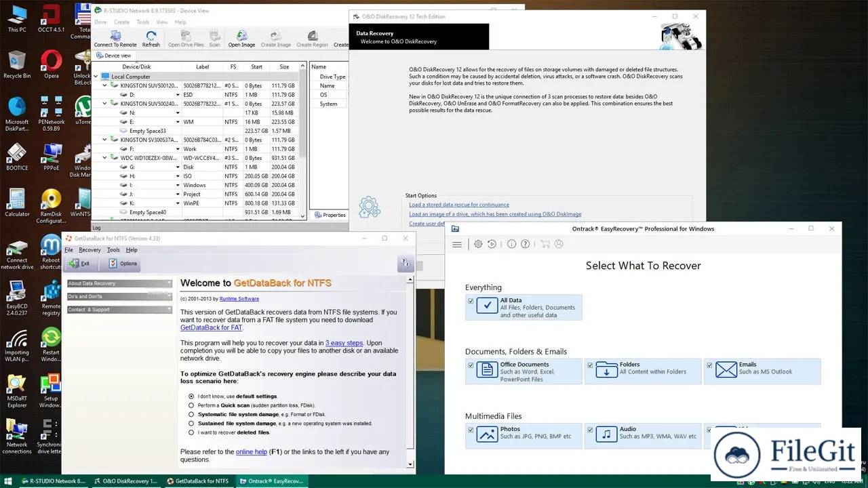Viewport: 868px width, 488px height.
Task: Select 'I don't know, use default settings' radio
Action: [x=191, y=396]
